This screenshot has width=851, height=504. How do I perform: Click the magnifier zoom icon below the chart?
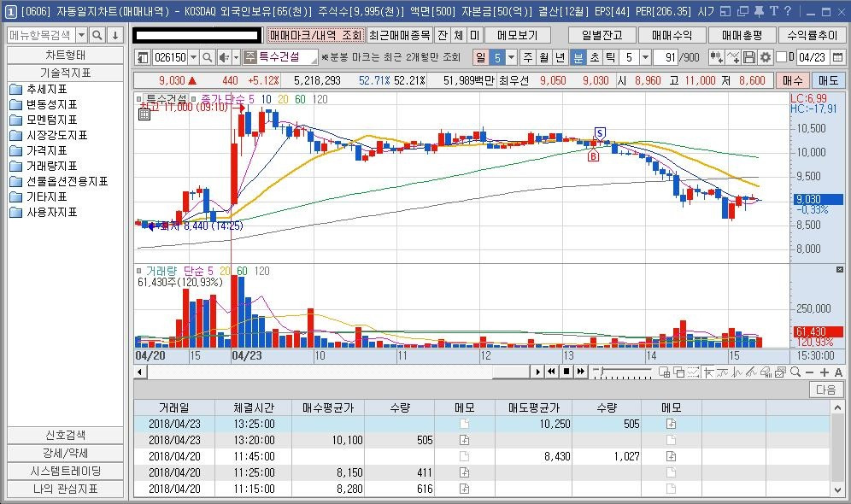click(x=795, y=372)
